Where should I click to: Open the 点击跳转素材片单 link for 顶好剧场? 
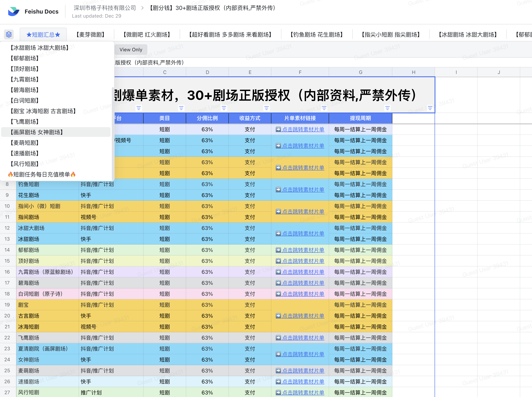[300, 261]
